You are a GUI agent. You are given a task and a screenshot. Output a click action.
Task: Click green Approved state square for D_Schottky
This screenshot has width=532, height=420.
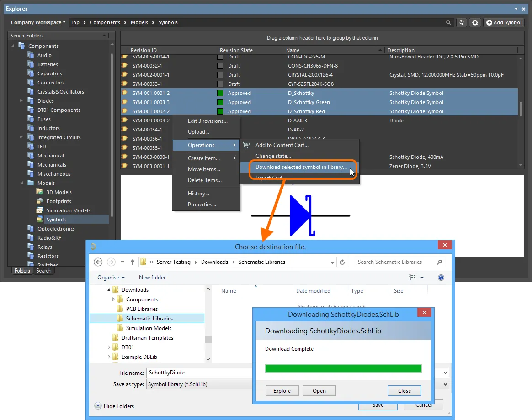[220, 93]
